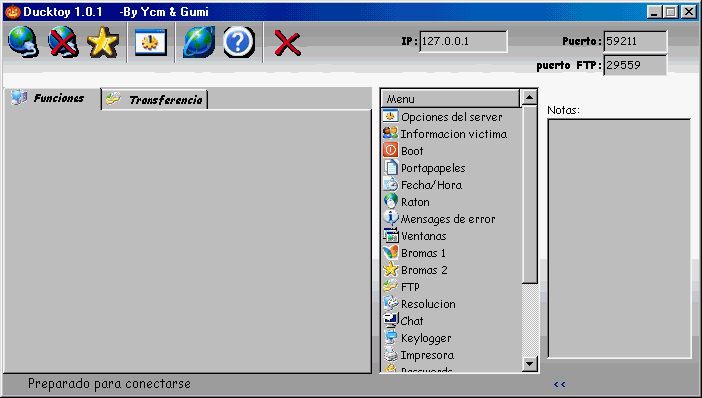Click the Chat monitor icon
Viewport: 702px width, 398px height.
(x=390, y=320)
